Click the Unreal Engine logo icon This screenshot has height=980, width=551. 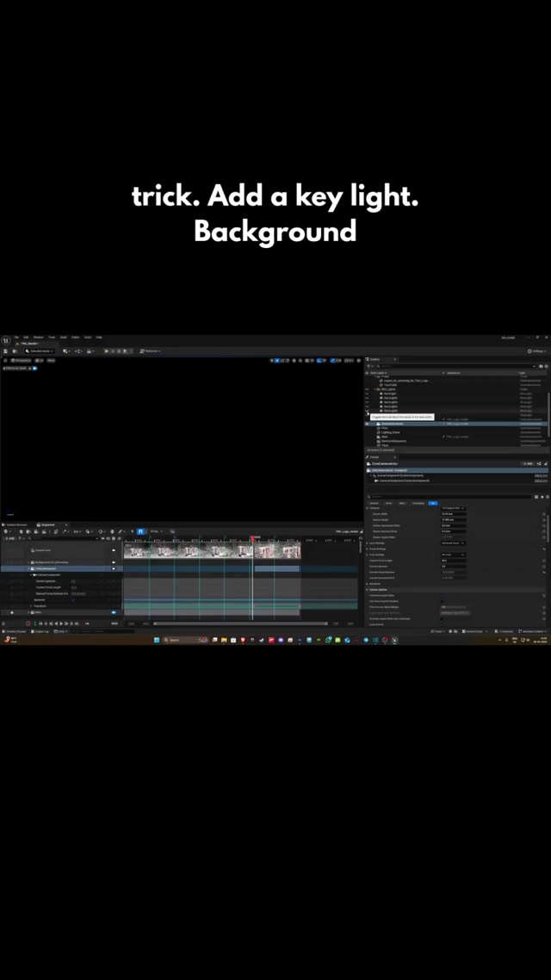coord(6,341)
